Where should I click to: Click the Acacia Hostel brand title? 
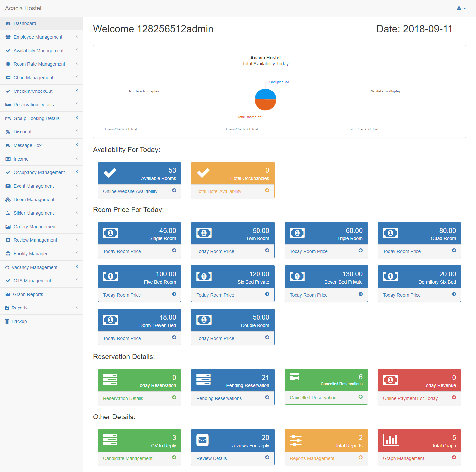(x=23, y=8)
